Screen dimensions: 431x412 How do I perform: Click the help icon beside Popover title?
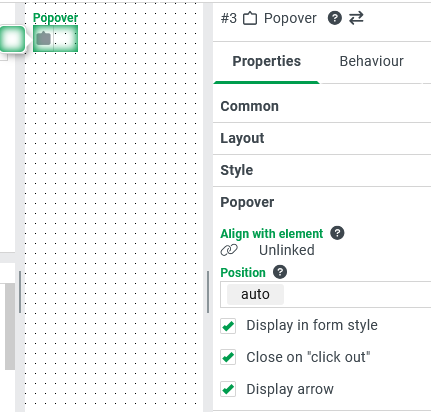click(335, 18)
